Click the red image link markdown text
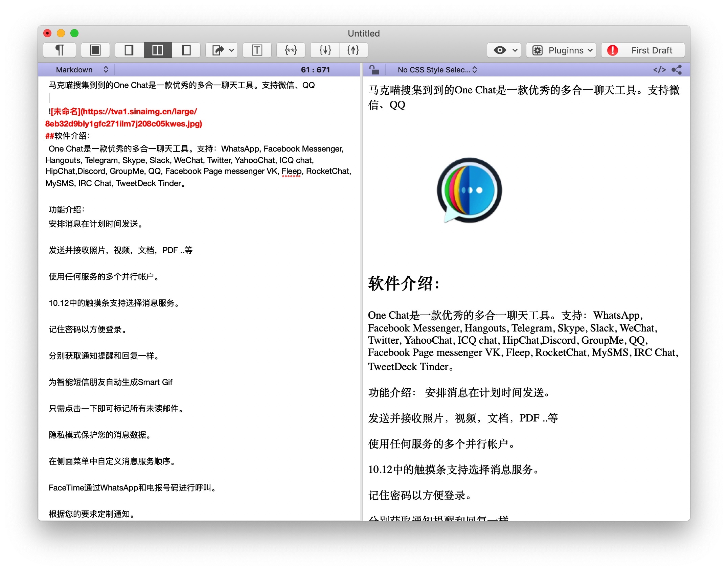This screenshot has height=571, width=728. click(124, 118)
